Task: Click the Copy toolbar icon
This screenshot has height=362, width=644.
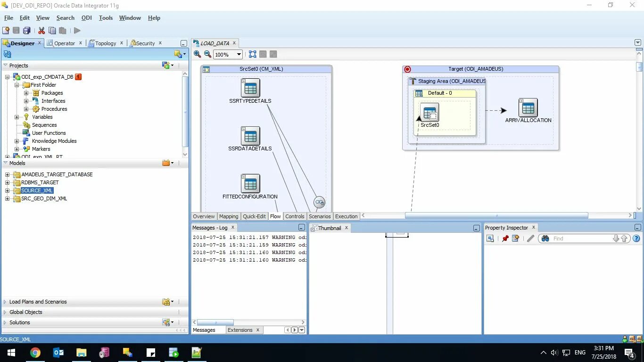Action: [x=52, y=31]
